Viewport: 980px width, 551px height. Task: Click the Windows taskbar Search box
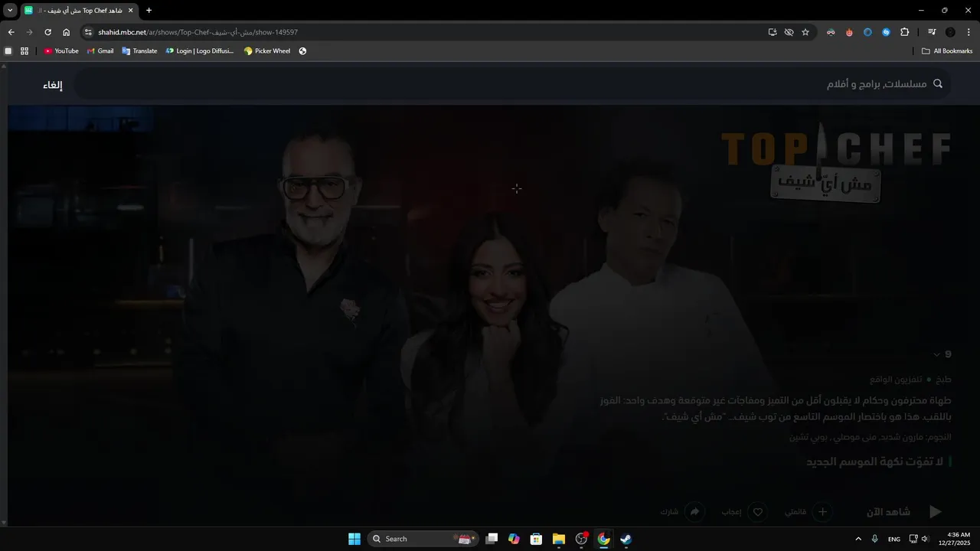(x=423, y=539)
